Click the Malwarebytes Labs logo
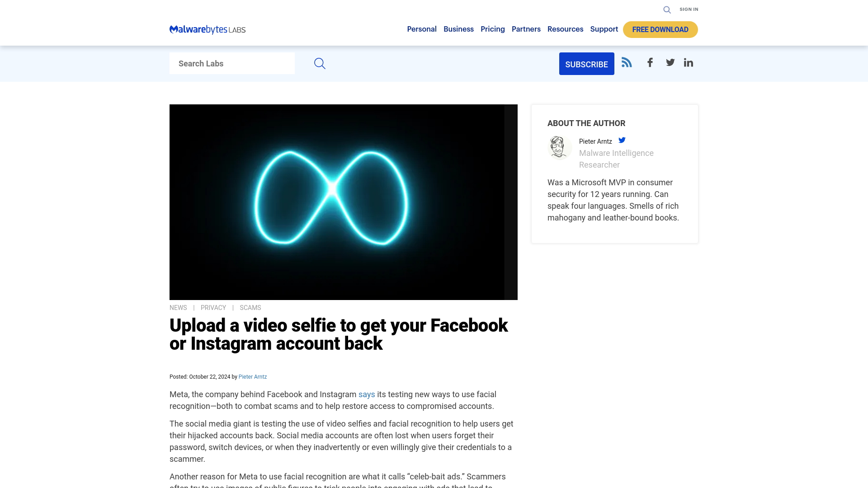This screenshot has height=488, width=868. tap(207, 29)
